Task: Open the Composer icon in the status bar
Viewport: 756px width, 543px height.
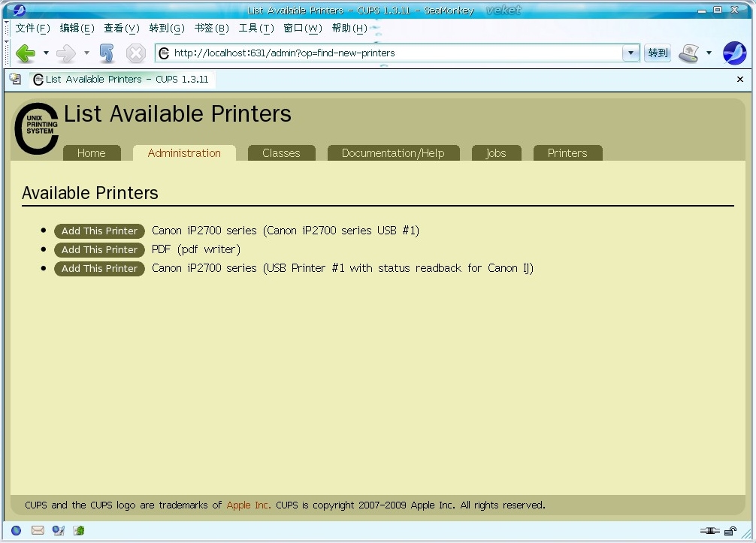Action: [59, 530]
